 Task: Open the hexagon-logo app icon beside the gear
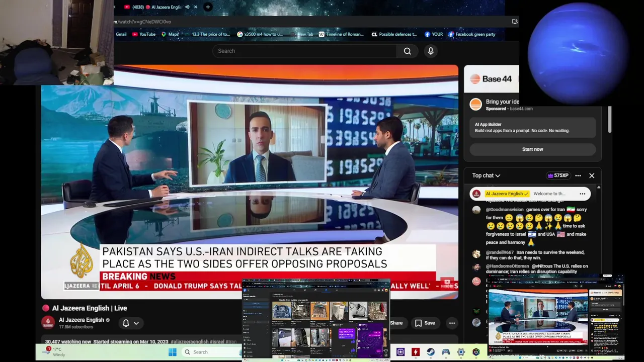[x=476, y=352]
